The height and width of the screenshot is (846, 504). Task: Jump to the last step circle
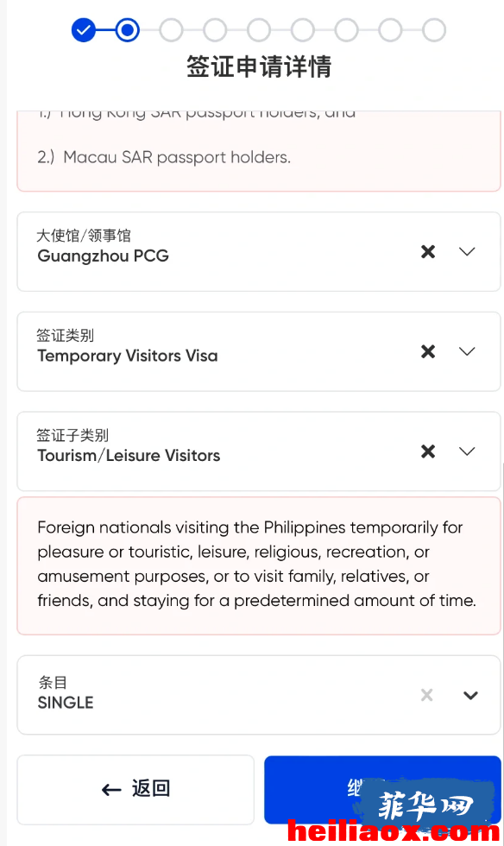click(434, 30)
